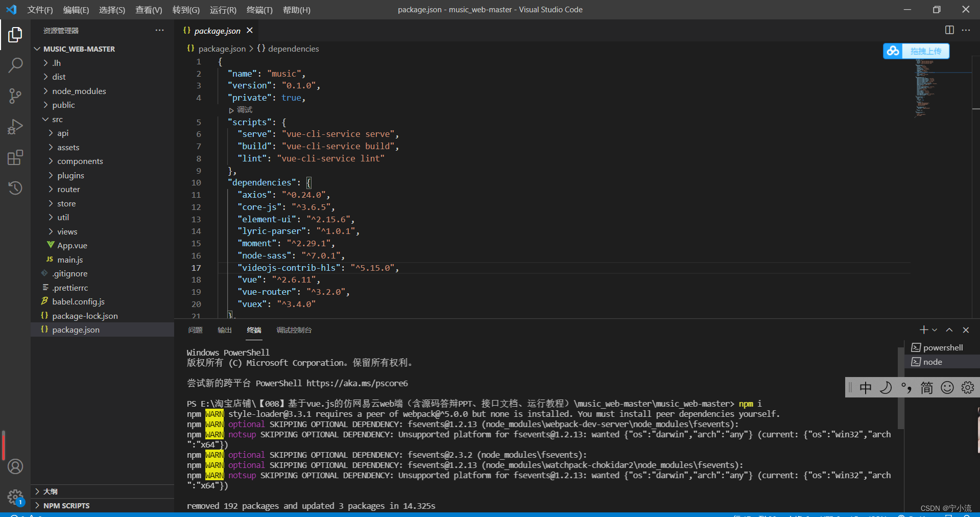Click the cloud upload icon badge
Viewport: 980px width, 517px height.
(x=893, y=51)
